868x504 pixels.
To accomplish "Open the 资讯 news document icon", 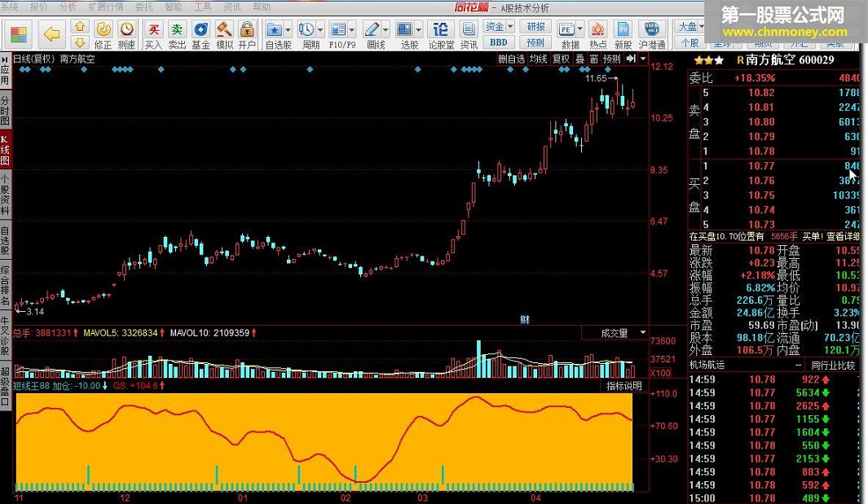I will pos(469,29).
